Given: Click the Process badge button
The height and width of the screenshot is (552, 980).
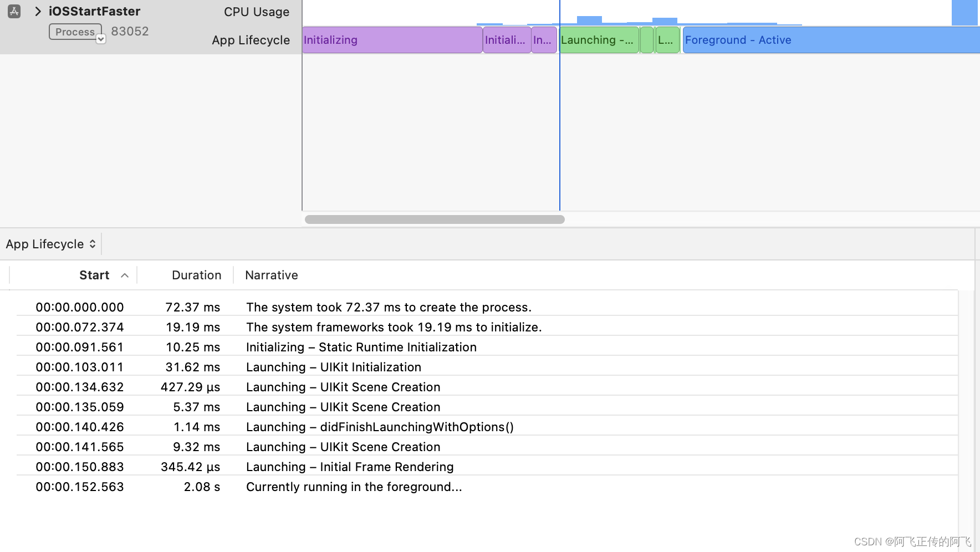Looking at the screenshot, I should [75, 32].
